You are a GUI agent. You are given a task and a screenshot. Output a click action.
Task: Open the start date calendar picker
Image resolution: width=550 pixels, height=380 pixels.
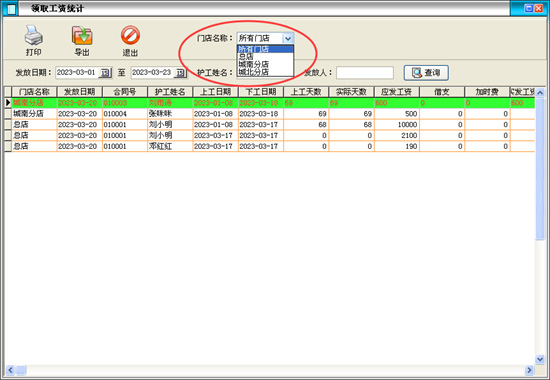pyautogui.click(x=105, y=73)
